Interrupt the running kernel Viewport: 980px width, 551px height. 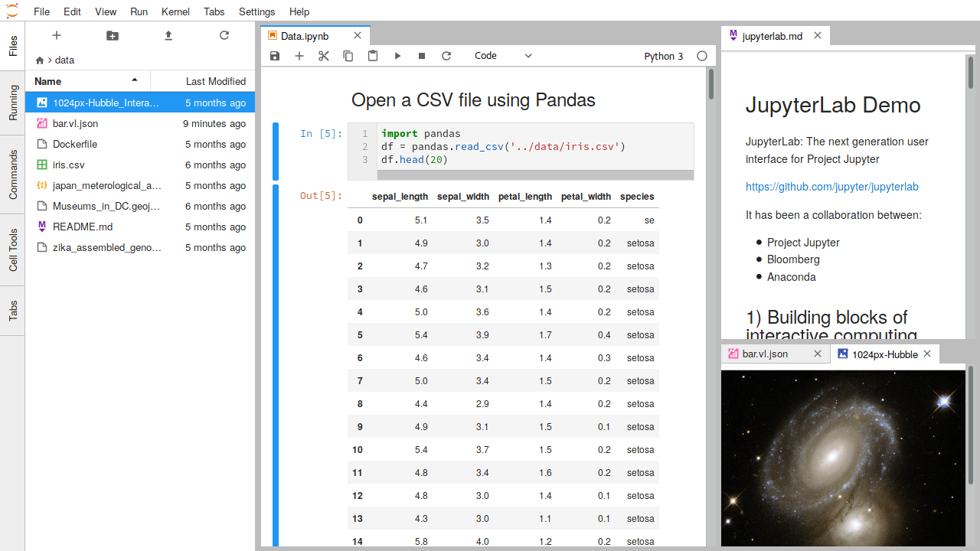click(421, 55)
